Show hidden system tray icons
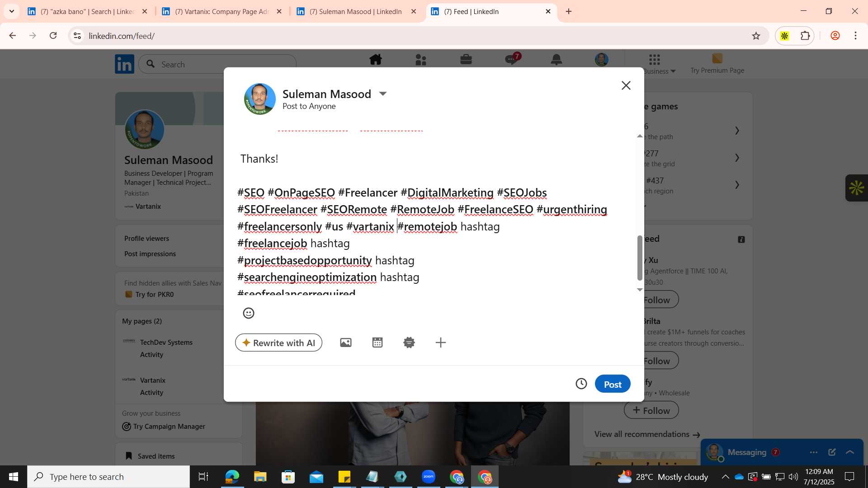Image resolution: width=868 pixels, height=488 pixels. coord(725,477)
